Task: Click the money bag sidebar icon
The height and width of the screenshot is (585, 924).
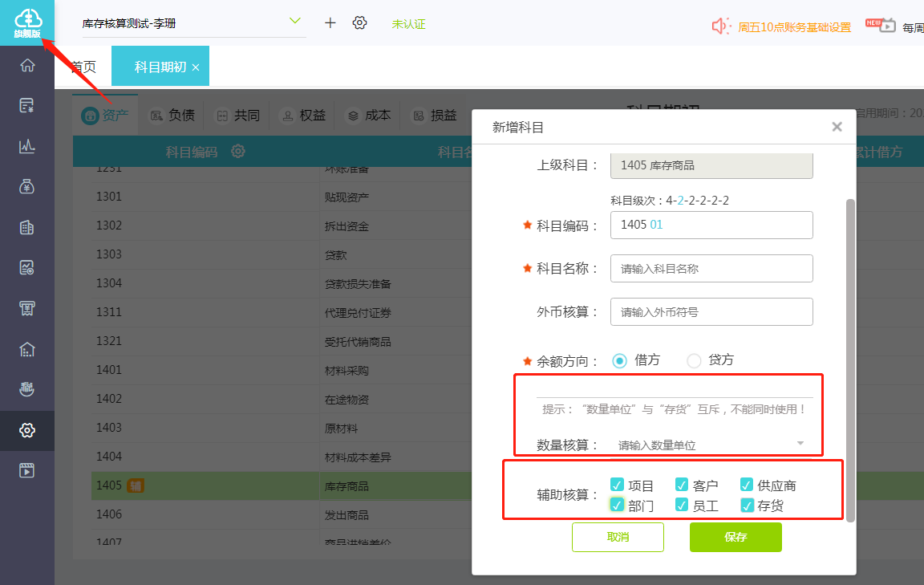Action: pos(27,187)
